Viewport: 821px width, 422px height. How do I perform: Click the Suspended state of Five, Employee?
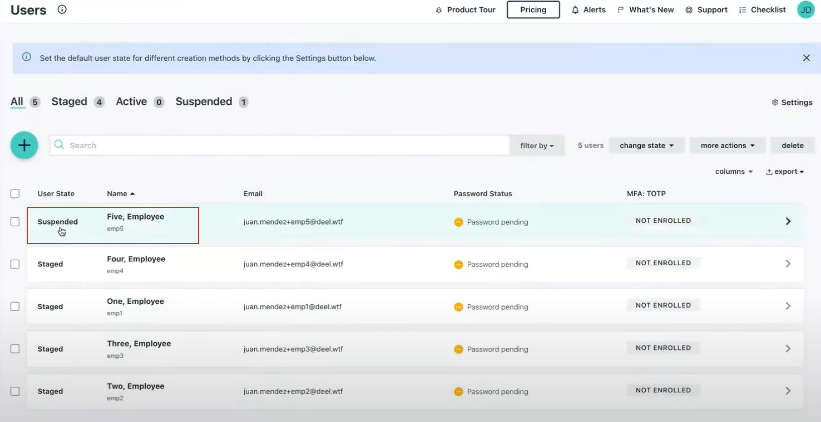pos(58,221)
